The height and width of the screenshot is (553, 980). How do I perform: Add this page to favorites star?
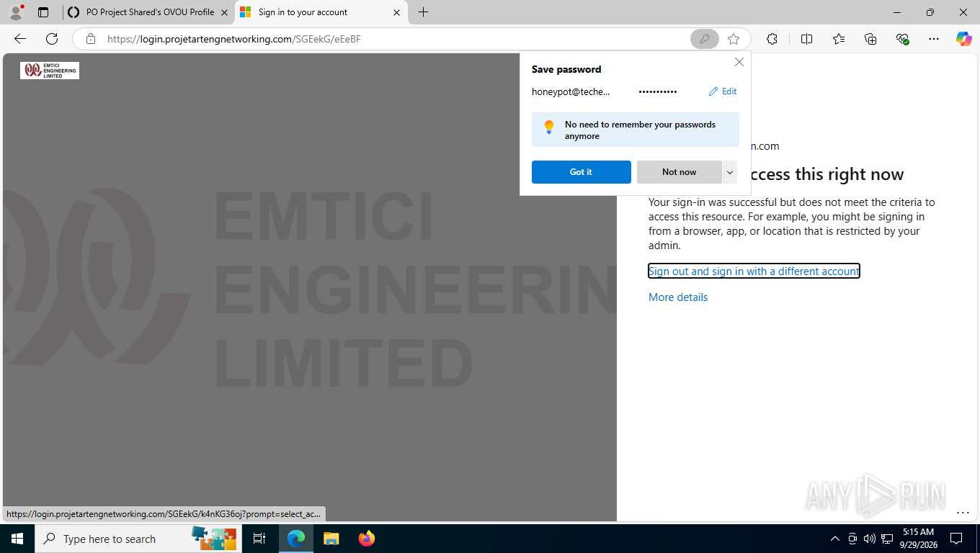(734, 39)
